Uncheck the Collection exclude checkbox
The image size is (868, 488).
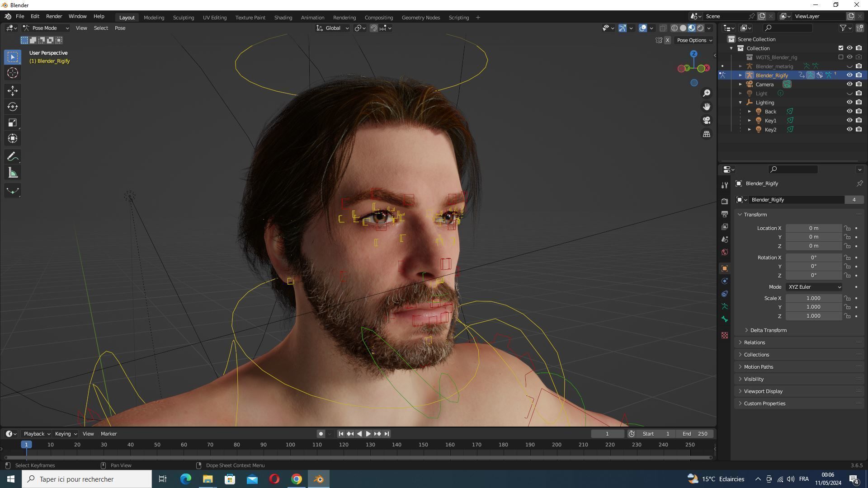[x=840, y=48]
